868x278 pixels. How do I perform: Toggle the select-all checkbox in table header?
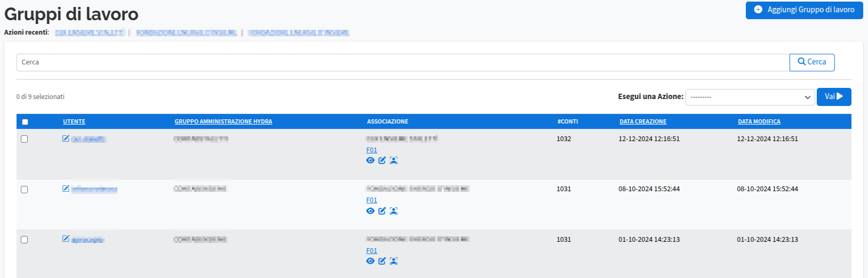click(25, 122)
